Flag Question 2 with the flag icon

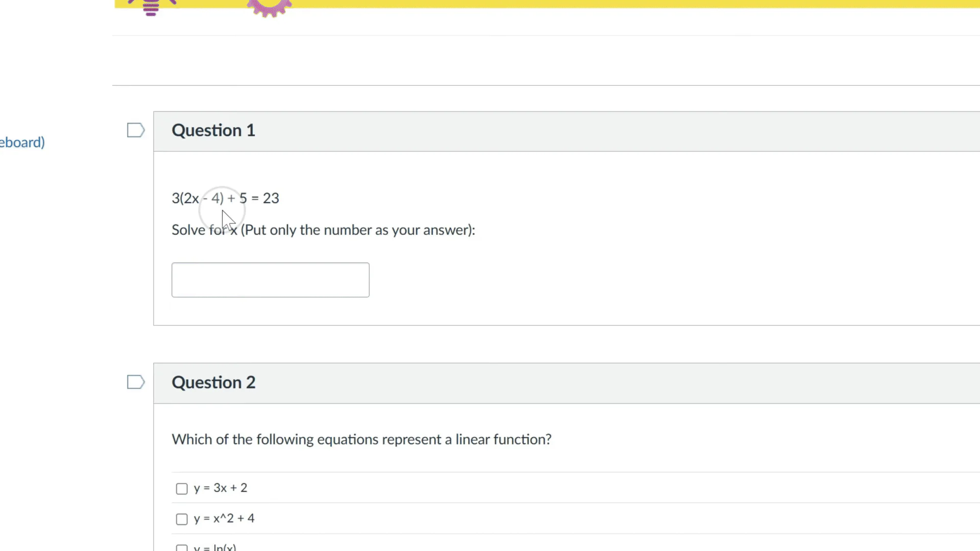point(135,382)
